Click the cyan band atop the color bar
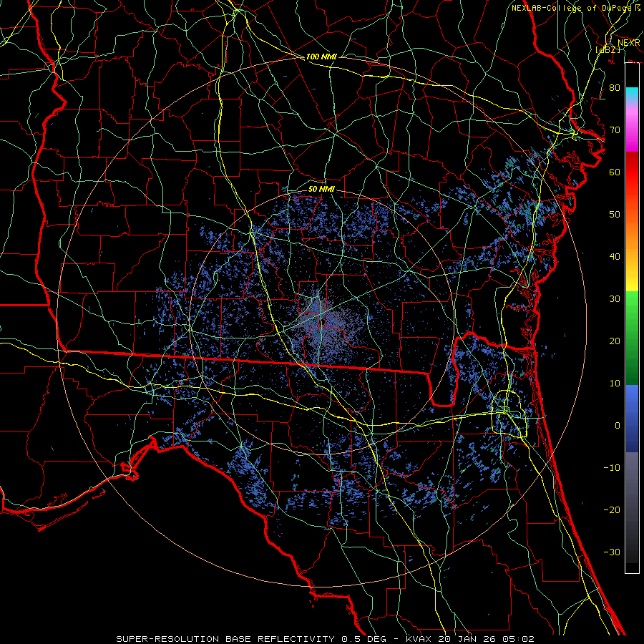The width and height of the screenshot is (644, 644). (632, 93)
